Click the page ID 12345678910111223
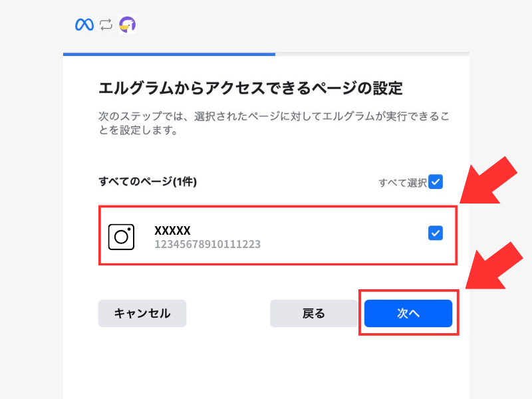This screenshot has width=532, height=399. (x=207, y=244)
